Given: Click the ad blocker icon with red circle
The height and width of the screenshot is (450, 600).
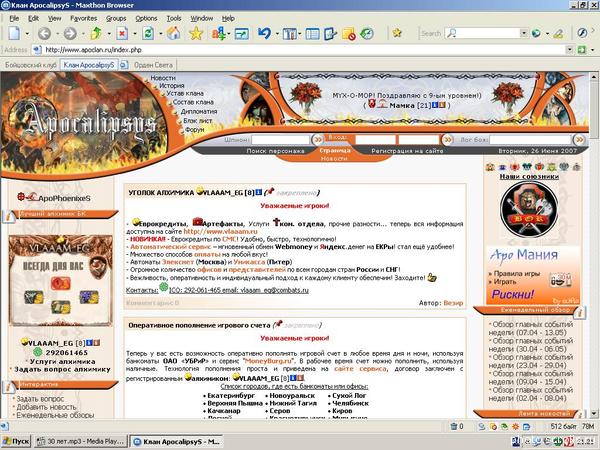Looking at the screenshot, I should point(349,34).
